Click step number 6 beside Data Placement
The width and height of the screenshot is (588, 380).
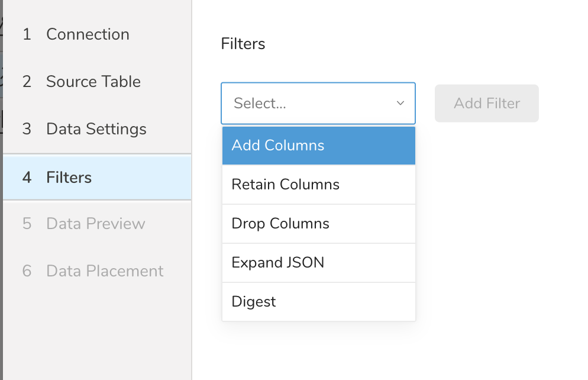27,271
